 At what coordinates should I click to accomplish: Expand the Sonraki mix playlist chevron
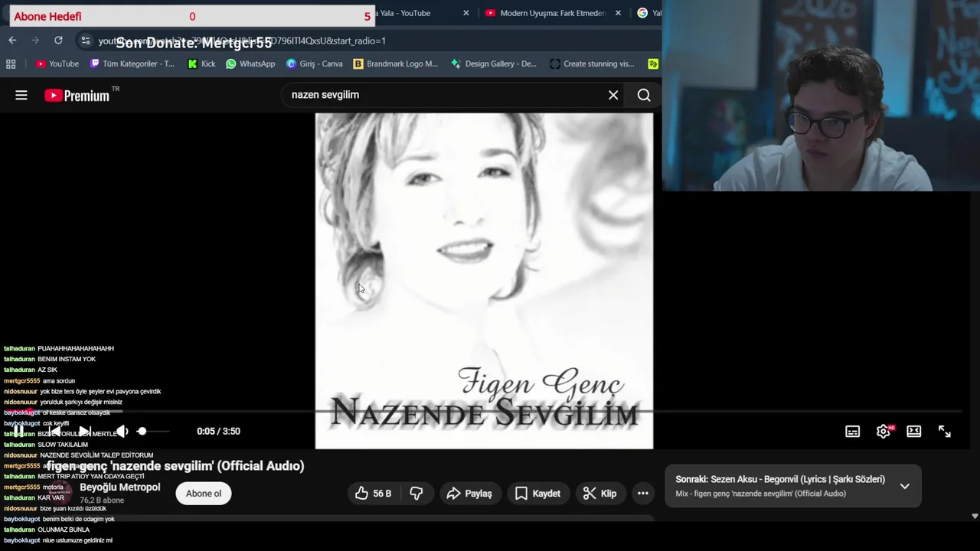pyautogui.click(x=904, y=486)
